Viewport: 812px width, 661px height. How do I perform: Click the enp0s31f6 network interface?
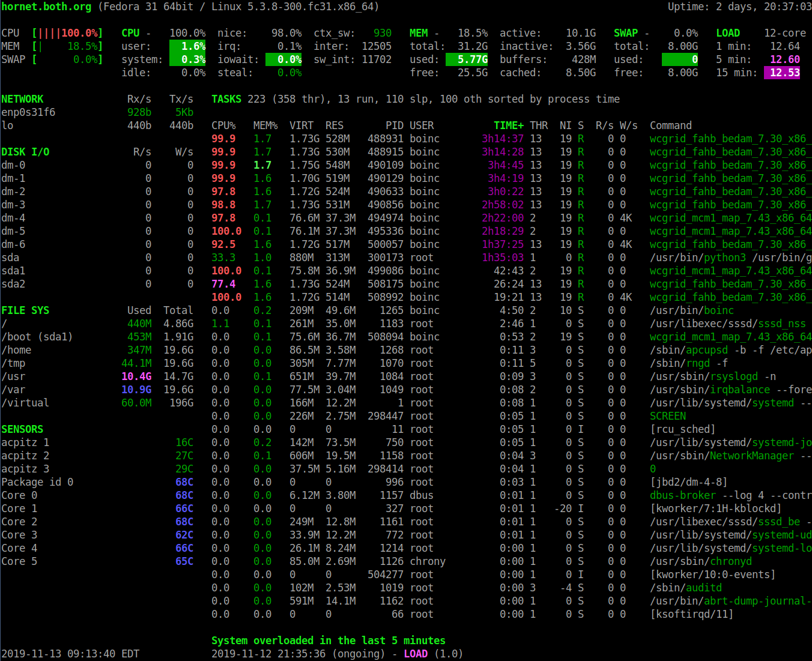tap(28, 112)
